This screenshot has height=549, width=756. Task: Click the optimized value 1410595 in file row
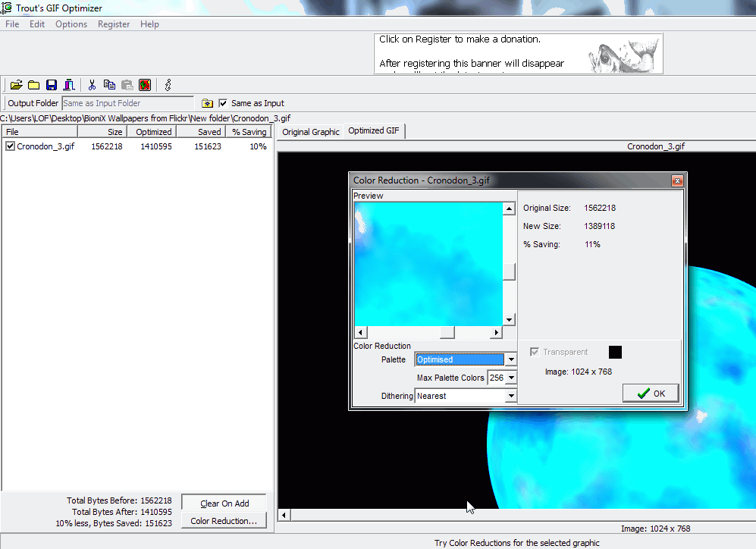point(156,146)
